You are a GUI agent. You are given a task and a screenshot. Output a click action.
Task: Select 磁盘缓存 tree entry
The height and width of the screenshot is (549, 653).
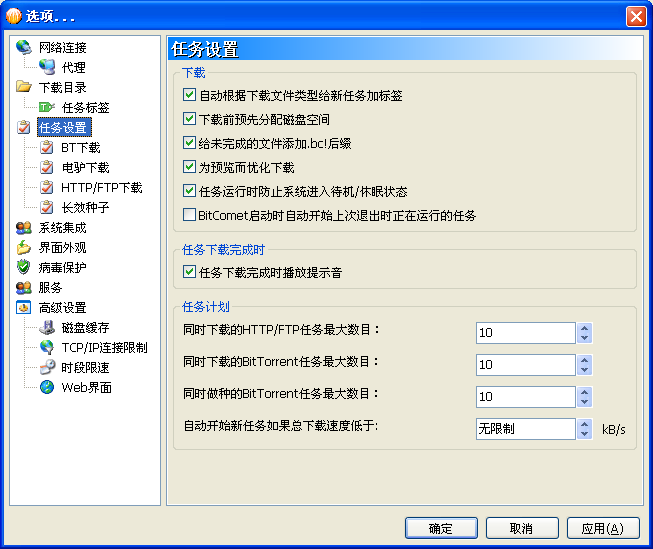(x=85, y=327)
